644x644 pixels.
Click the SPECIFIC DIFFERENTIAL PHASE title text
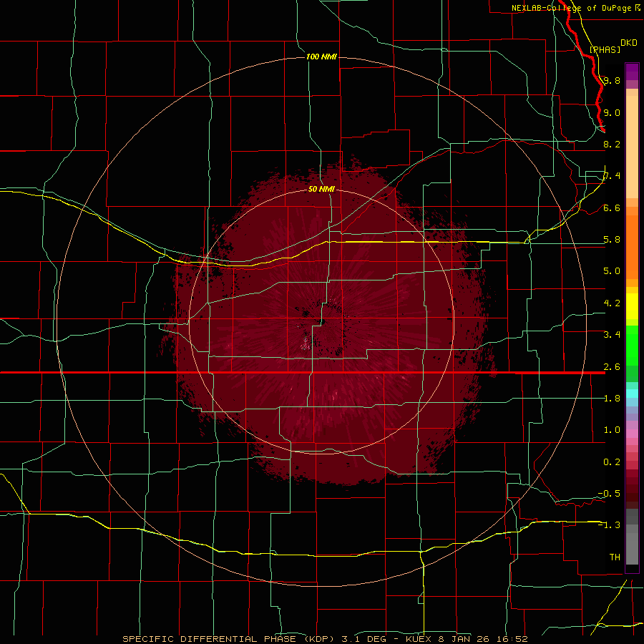pos(209,639)
